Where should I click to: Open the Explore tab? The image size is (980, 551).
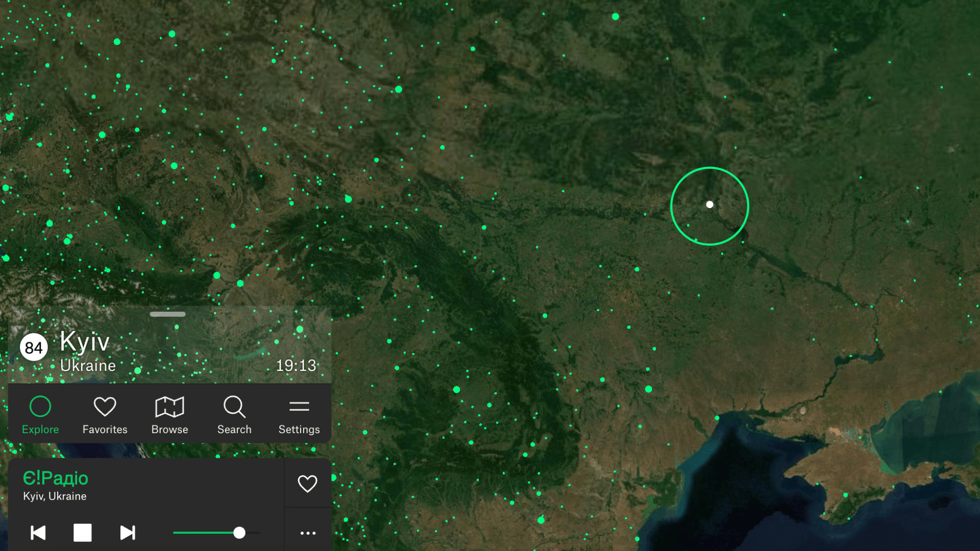tap(40, 415)
